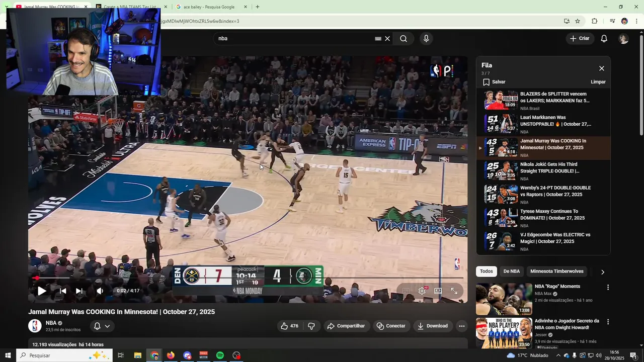Close the Fila queue panel
644x362 pixels.
pyautogui.click(x=602, y=68)
